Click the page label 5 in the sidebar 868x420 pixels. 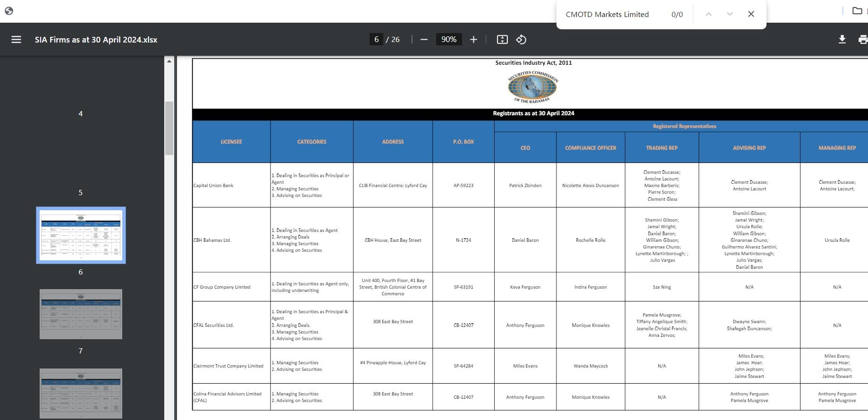(x=81, y=193)
